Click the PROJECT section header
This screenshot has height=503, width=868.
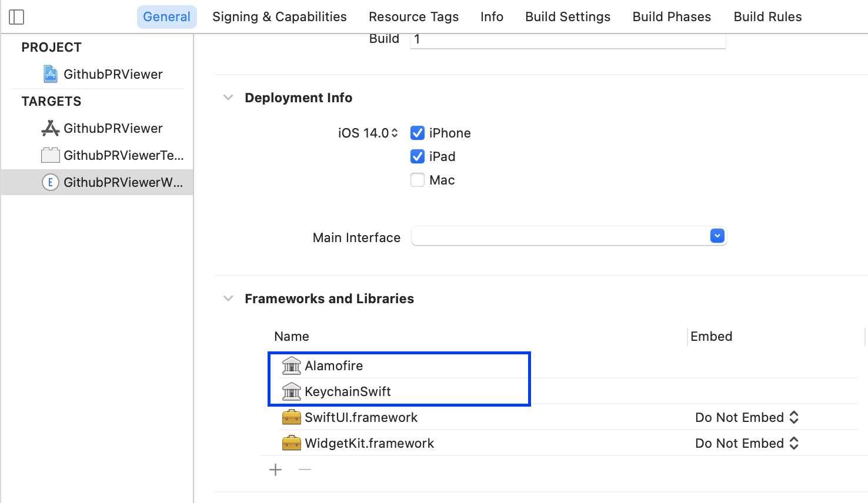(52, 47)
